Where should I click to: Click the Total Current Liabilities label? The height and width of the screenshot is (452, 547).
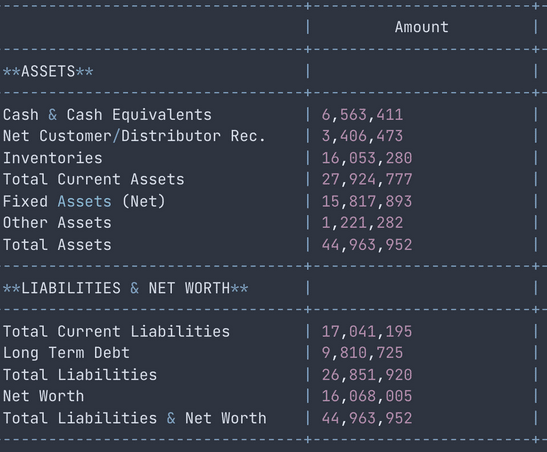point(117,331)
